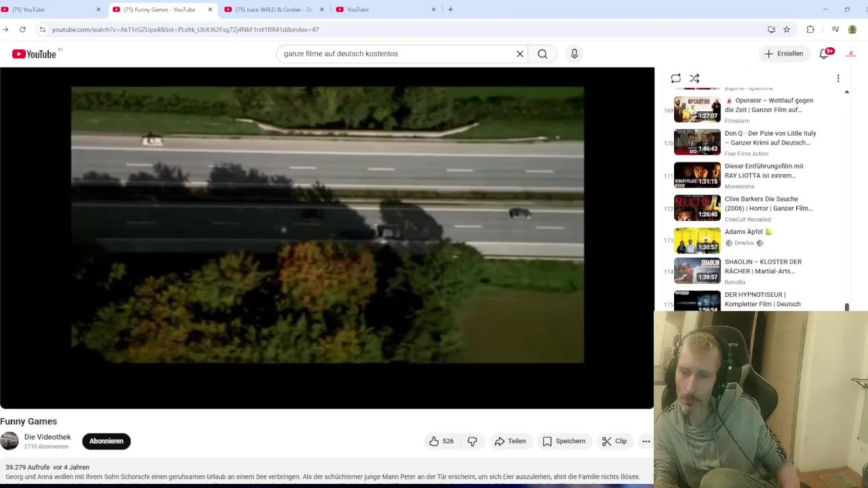This screenshot has width=868, height=488.
Task: Open account avatar menu
Action: click(852, 54)
